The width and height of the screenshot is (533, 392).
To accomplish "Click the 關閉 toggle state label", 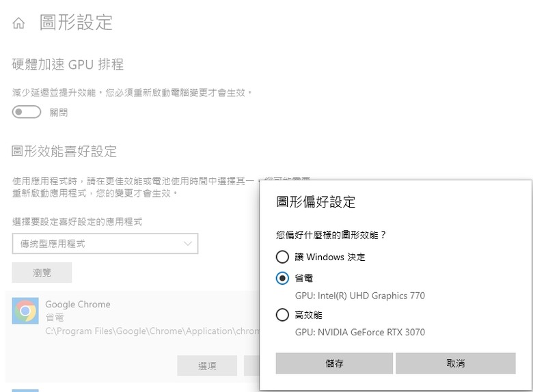I will pos(59,112).
